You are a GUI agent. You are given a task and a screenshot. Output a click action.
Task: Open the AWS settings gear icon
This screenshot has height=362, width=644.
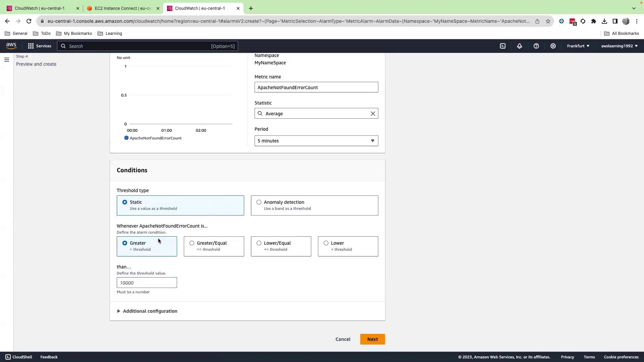tap(553, 46)
